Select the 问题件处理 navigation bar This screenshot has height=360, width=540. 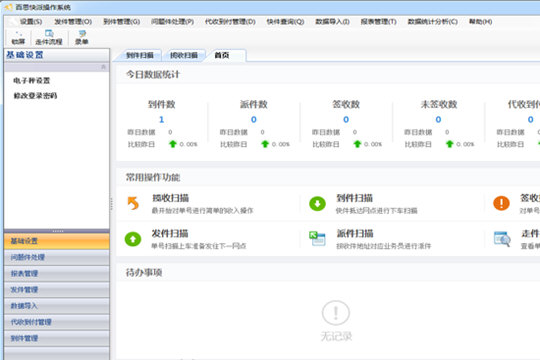coord(57,257)
